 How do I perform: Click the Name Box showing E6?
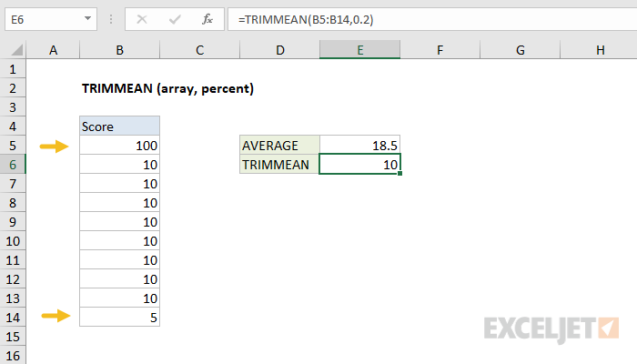tap(51, 19)
